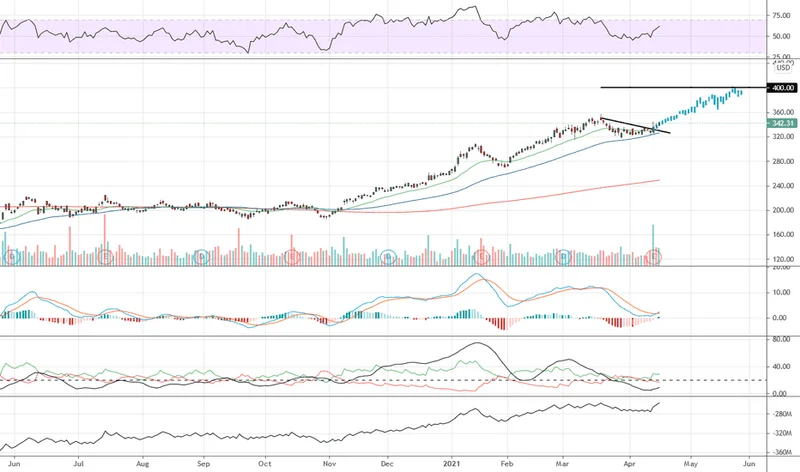Open the dividend marker in late February
Image resolution: width=800 pixels, height=472 pixels.
[x=564, y=257]
